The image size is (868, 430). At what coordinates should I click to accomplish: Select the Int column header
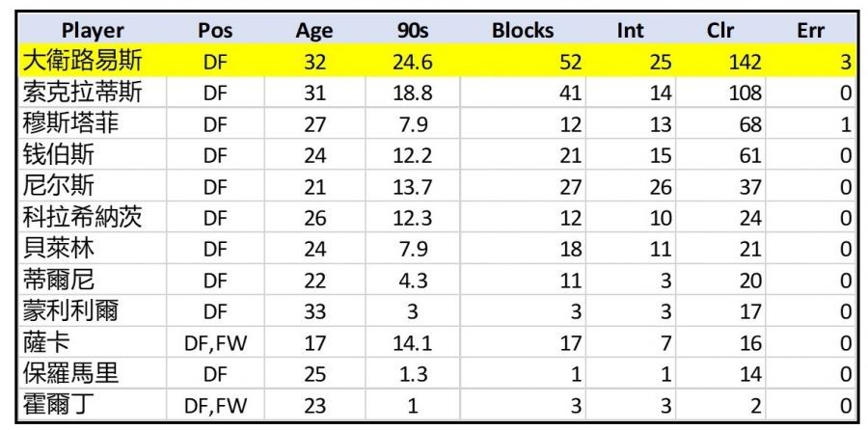pyautogui.click(x=631, y=30)
